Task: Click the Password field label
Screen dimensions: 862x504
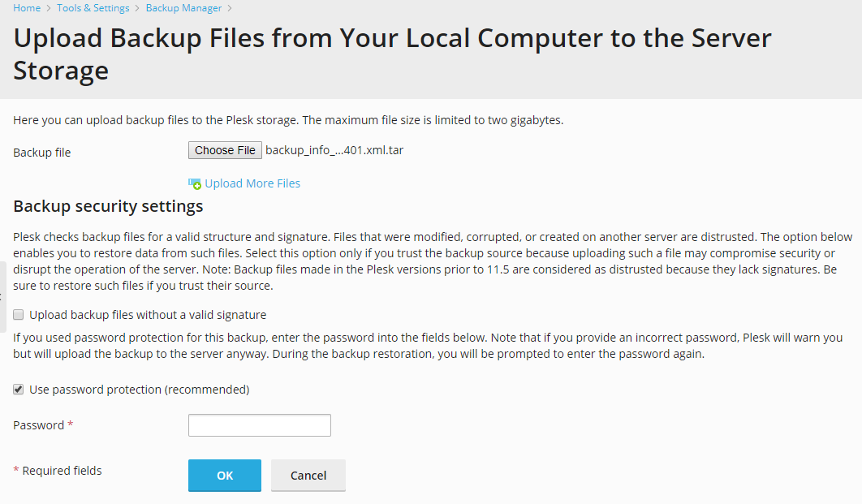Action: pos(39,425)
